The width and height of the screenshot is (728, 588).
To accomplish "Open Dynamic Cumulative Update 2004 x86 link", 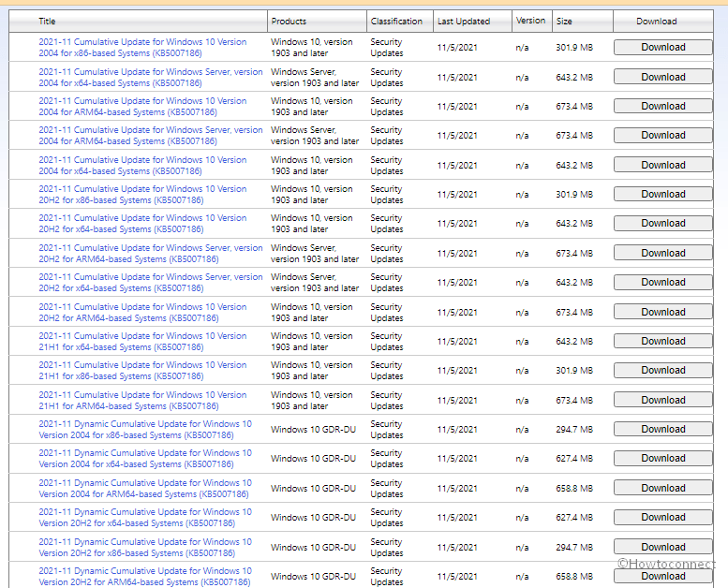I will [145, 430].
